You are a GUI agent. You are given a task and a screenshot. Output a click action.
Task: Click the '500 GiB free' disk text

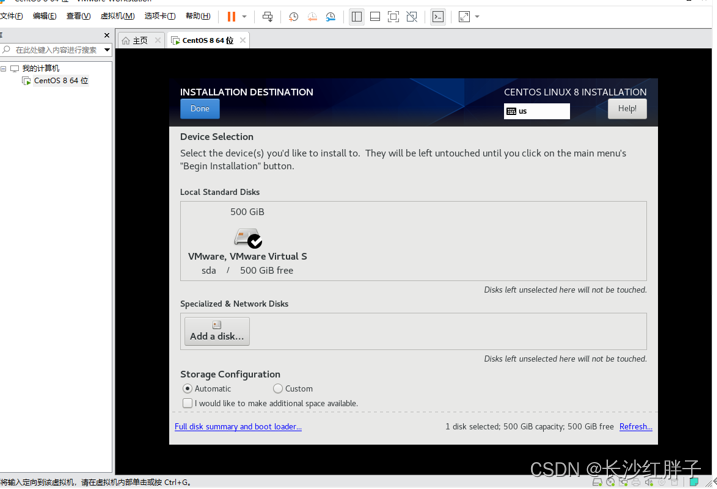click(267, 271)
